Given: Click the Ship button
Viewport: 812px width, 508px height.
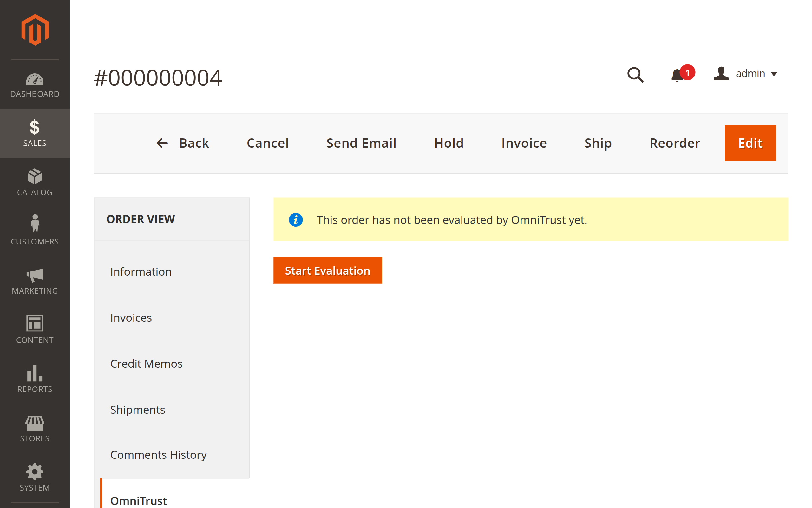Looking at the screenshot, I should 598,143.
